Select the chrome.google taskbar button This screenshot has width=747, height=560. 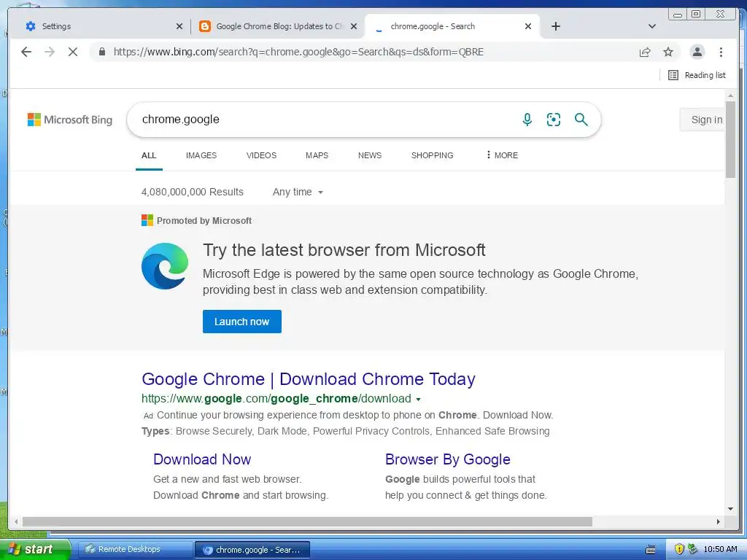tap(252, 550)
